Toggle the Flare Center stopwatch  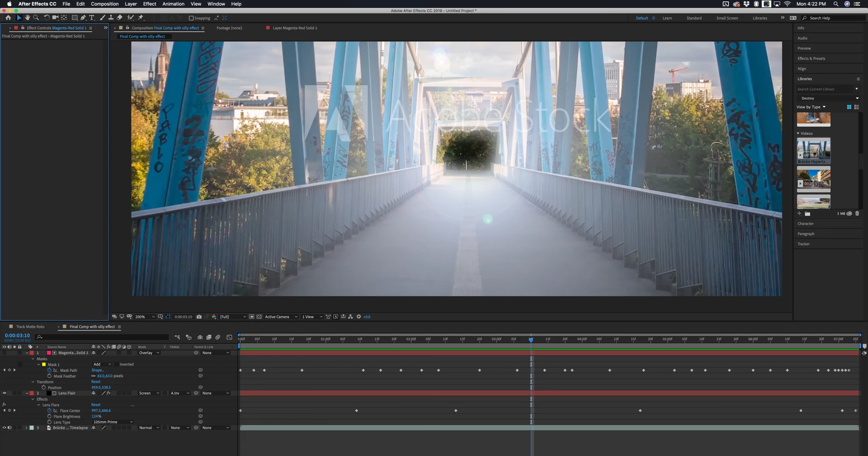point(49,410)
